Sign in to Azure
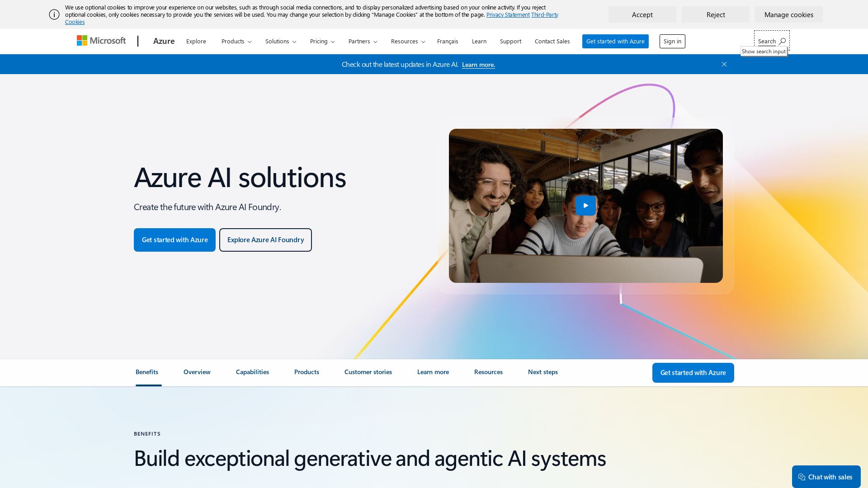This screenshot has width=868, height=488. coord(672,41)
